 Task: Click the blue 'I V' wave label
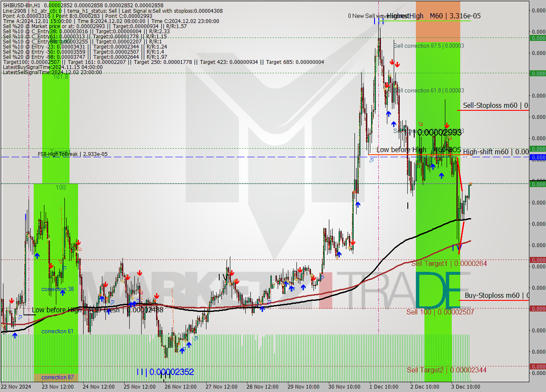coord(456,248)
